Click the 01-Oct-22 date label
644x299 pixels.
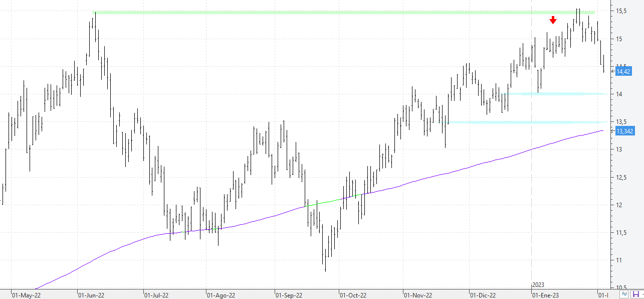[x=353, y=295]
